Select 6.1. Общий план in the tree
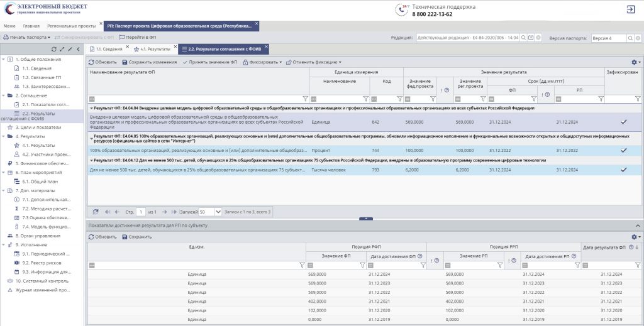The image size is (644, 326). point(40,182)
